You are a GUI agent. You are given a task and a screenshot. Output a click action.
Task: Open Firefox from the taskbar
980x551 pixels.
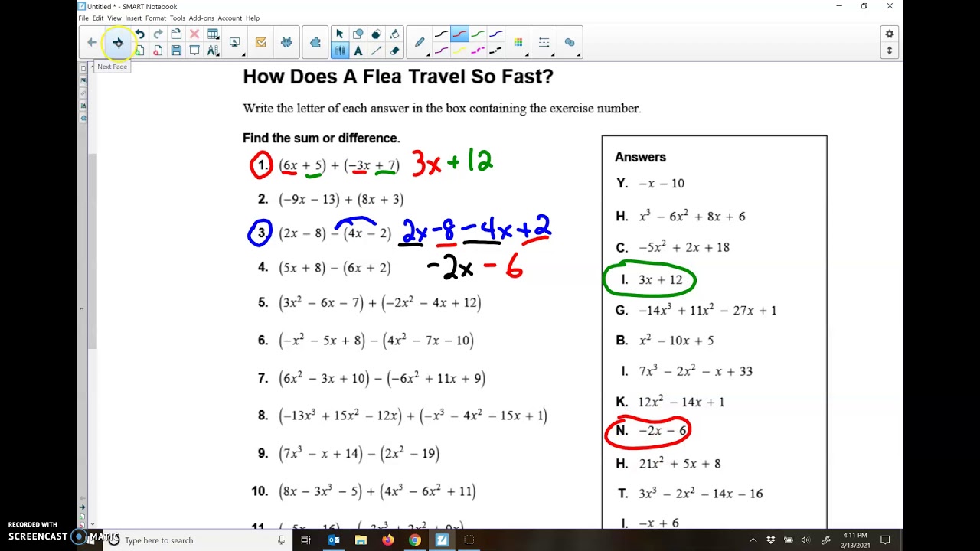[388, 540]
